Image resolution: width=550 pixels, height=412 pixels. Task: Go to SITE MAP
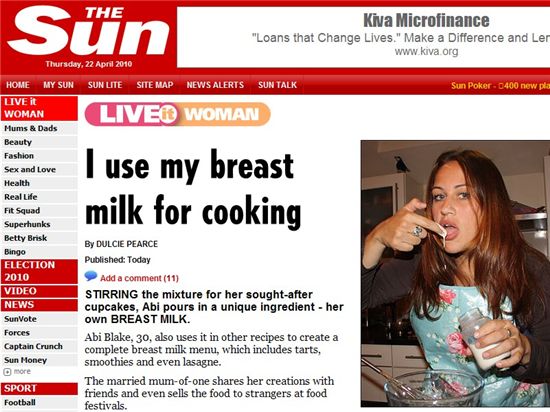tap(155, 85)
